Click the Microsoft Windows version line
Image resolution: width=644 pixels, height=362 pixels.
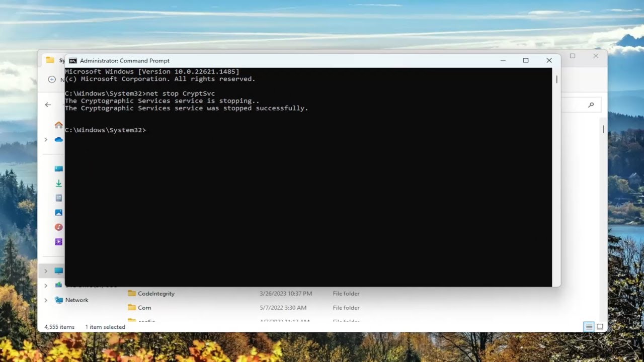point(152,72)
